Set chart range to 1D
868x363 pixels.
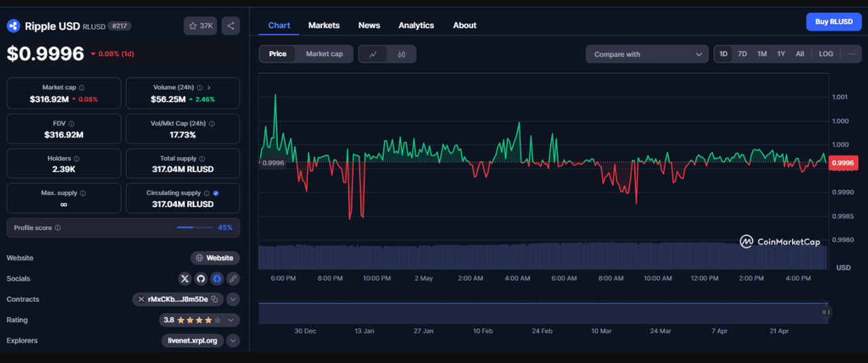coord(724,54)
